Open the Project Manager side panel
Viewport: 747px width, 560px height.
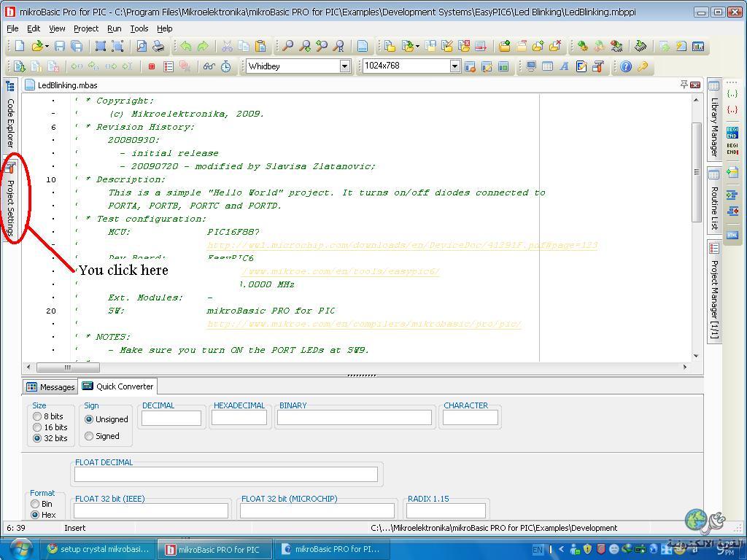point(713,290)
